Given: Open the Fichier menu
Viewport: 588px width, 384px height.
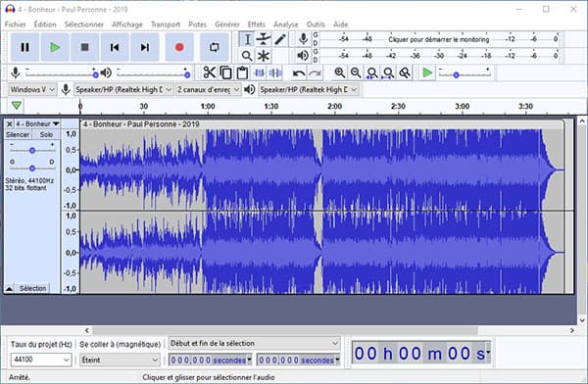Looking at the screenshot, I should (x=16, y=24).
